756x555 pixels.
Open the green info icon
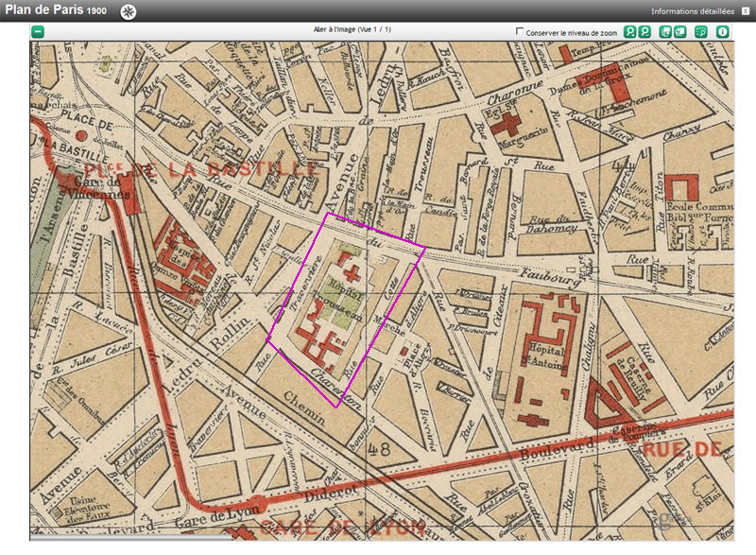pos(723,31)
